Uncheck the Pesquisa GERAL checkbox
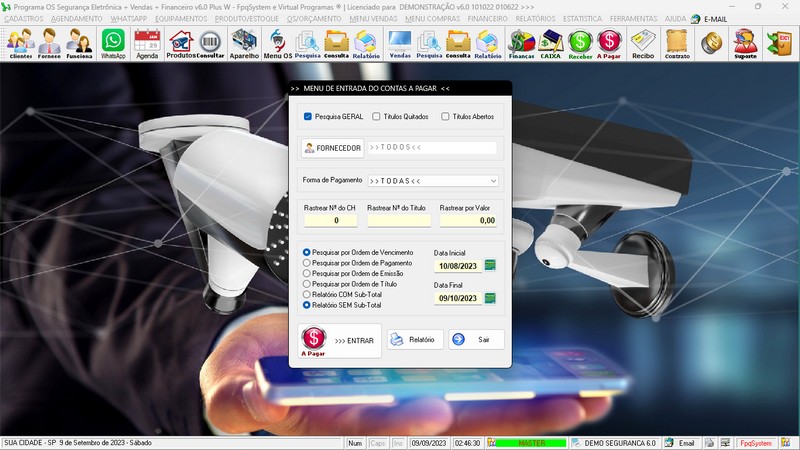The height and width of the screenshot is (450, 800). click(308, 117)
